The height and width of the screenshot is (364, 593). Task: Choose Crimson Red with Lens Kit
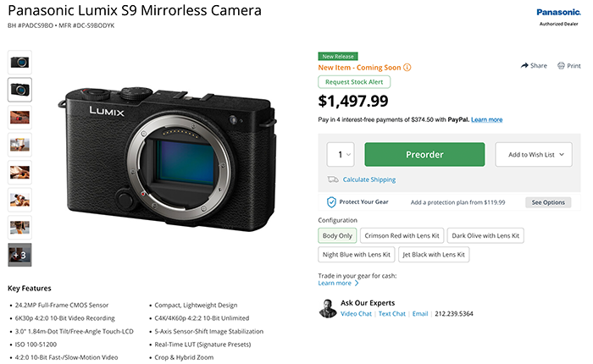[x=401, y=235]
